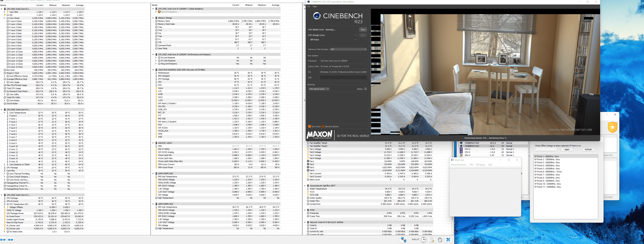Click the CPU Single Core Start button

coord(363,35)
